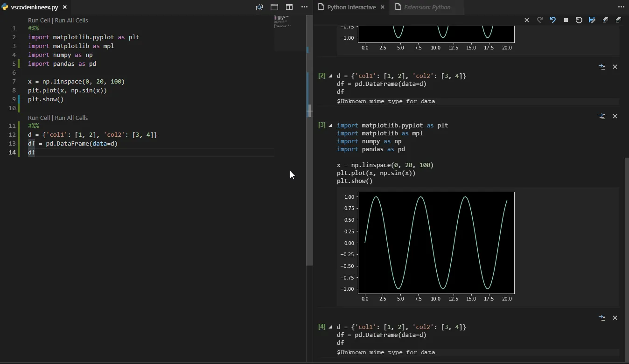Open the editor's More Actions ellipsis menu

pos(304,7)
